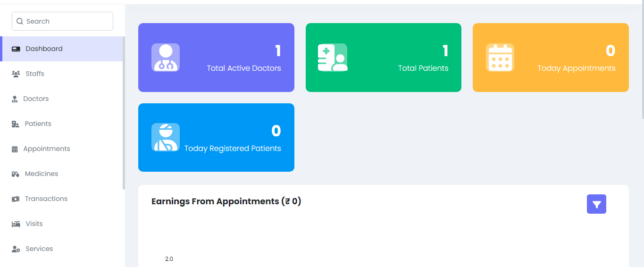Select the Services menu entry
The height and width of the screenshot is (267, 644).
coord(39,249)
